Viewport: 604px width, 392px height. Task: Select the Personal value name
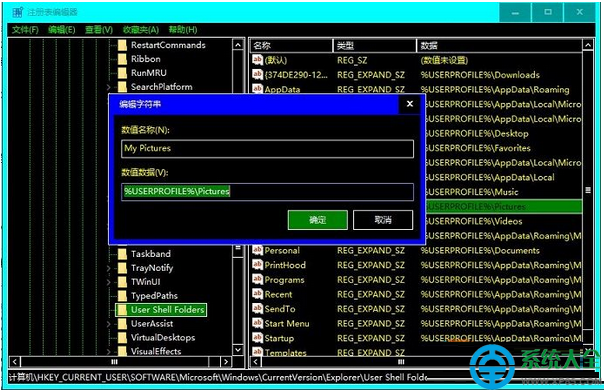click(282, 251)
